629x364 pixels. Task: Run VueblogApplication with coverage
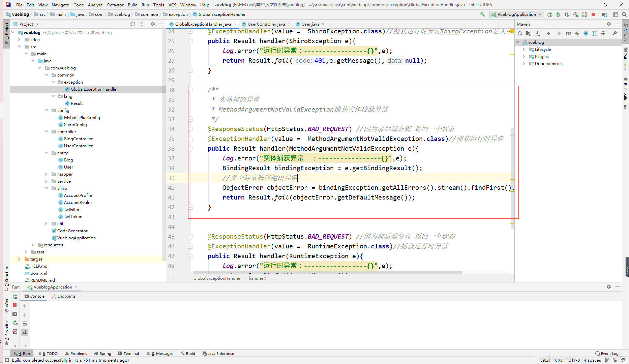567,14
